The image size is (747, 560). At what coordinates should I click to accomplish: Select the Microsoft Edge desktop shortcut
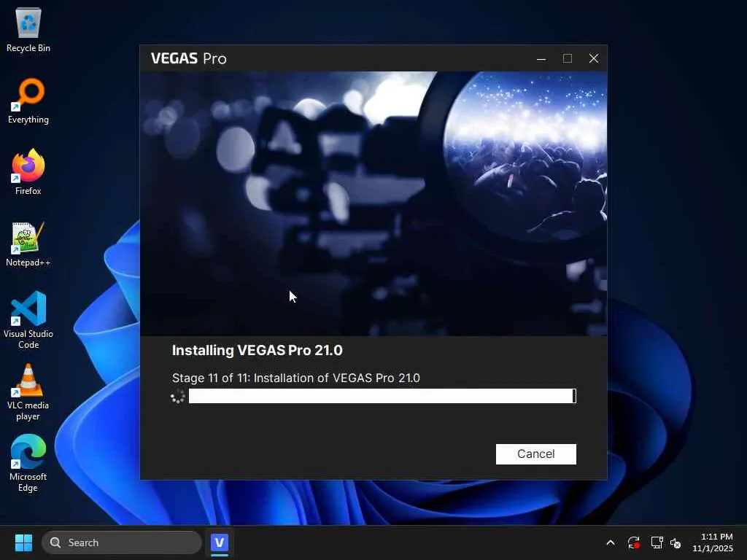(x=28, y=463)
